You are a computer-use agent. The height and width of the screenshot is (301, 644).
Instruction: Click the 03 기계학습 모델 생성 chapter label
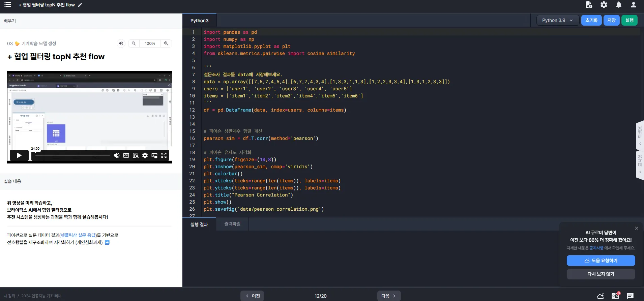[x=32, y=43]
